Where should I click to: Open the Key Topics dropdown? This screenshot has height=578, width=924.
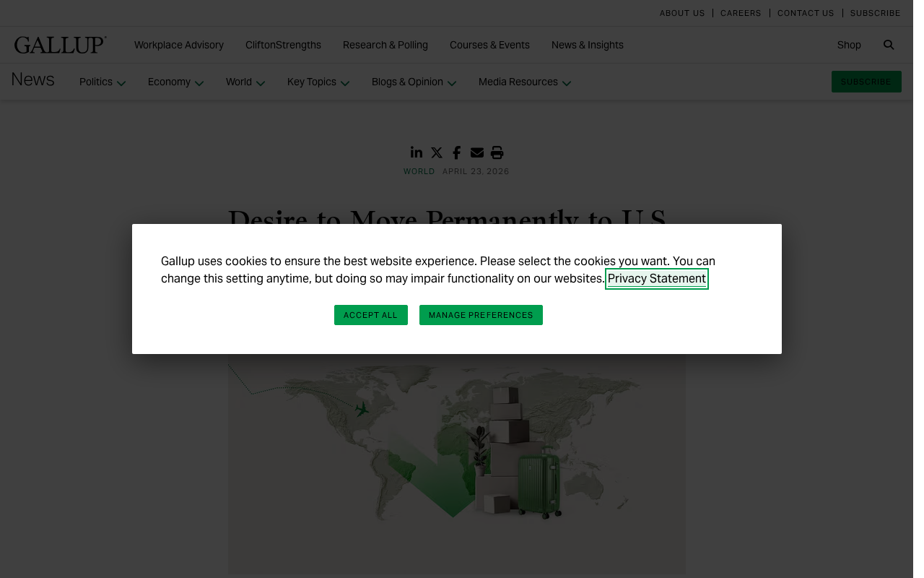318,82
